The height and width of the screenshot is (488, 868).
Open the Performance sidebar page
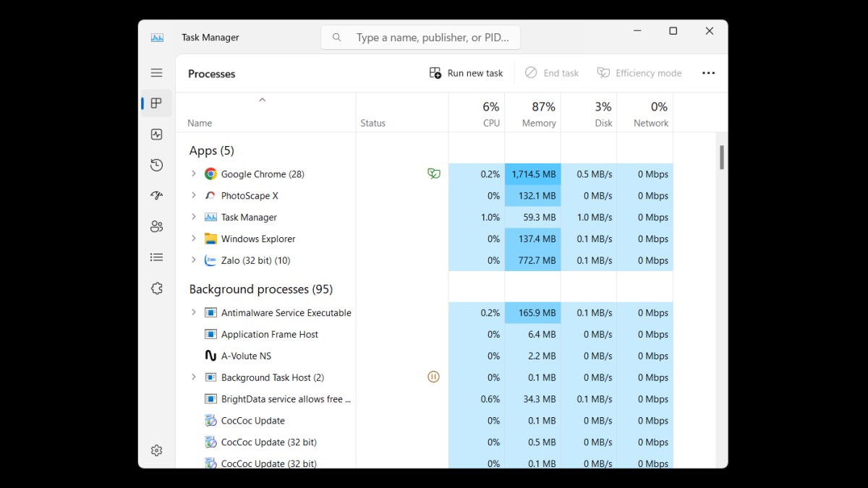pyautogui.click(x=156, y=134)
